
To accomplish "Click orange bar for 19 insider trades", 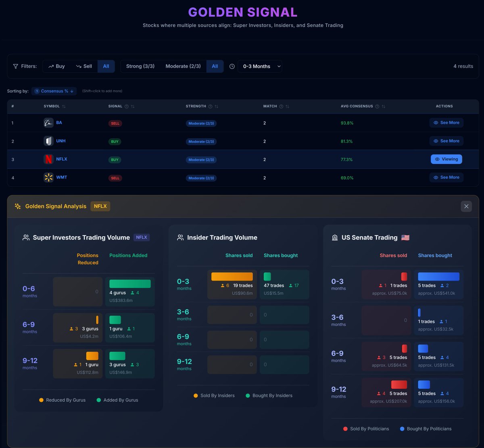I will click(x=232, y=277).
